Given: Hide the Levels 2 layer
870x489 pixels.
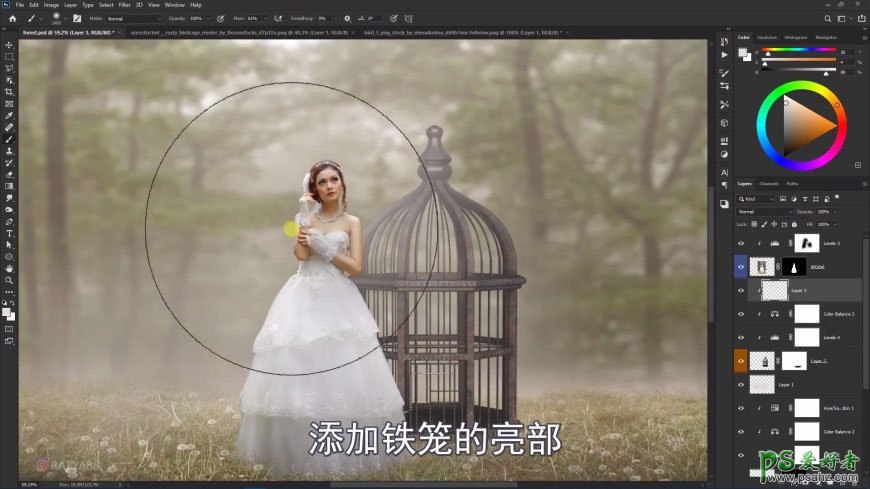Looking at the screenshot, I should (741, 243).
